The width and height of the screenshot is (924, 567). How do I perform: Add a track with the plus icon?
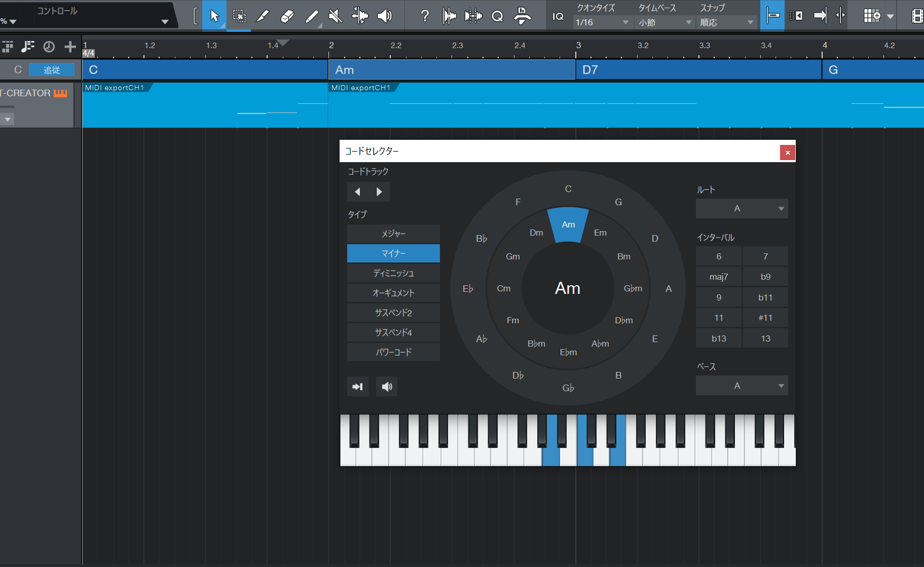click(70, 47)
